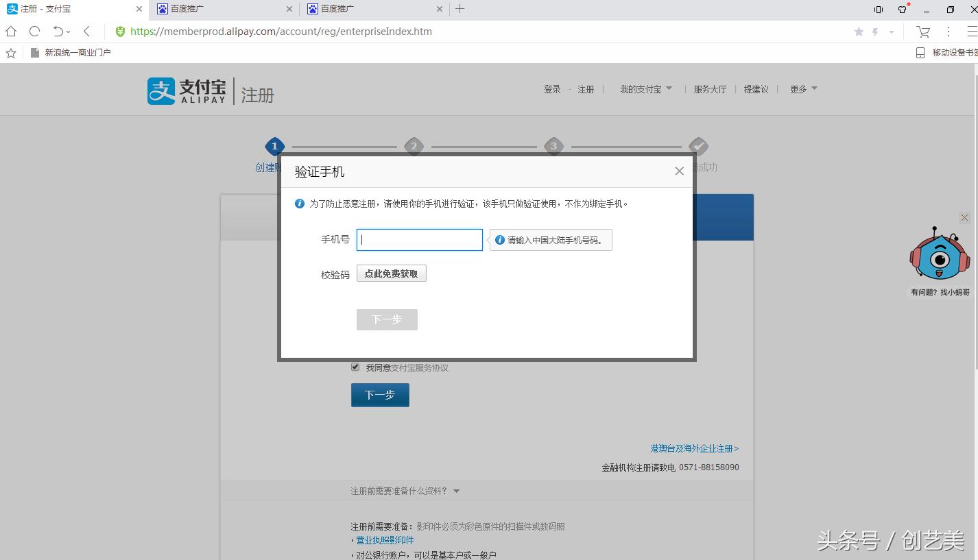The image size is (978, 560).
Task: Click the lightning icon in address bar
Action: tap(875, 32)
